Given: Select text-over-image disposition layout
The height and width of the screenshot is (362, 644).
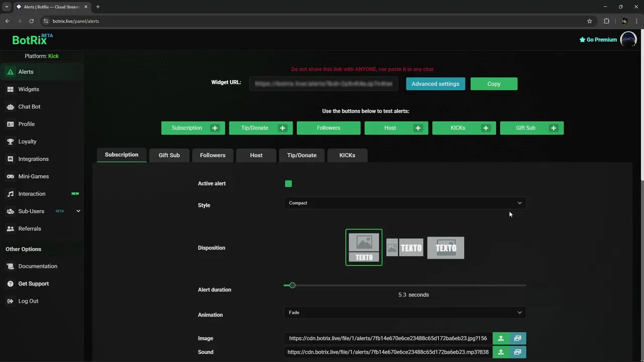Looking at the screenshot, I should coord(446,248).
